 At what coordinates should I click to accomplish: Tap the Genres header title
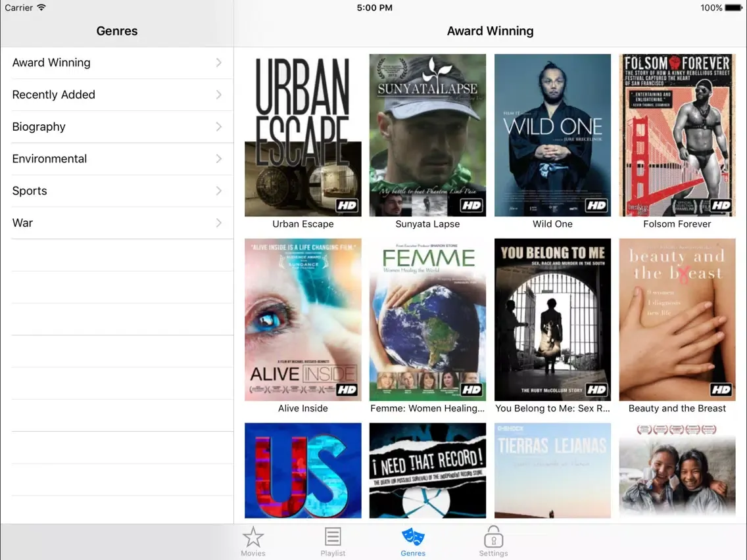(117, 31)
